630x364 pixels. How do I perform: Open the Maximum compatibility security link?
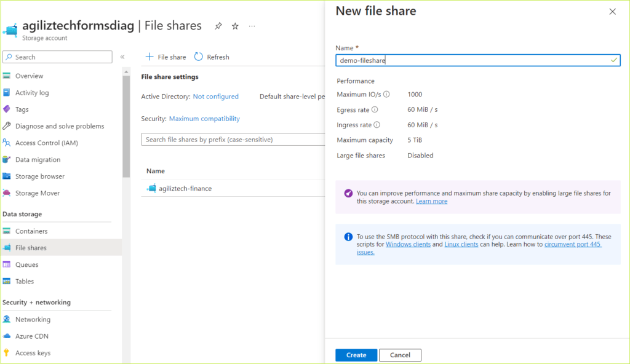point(204,118)
